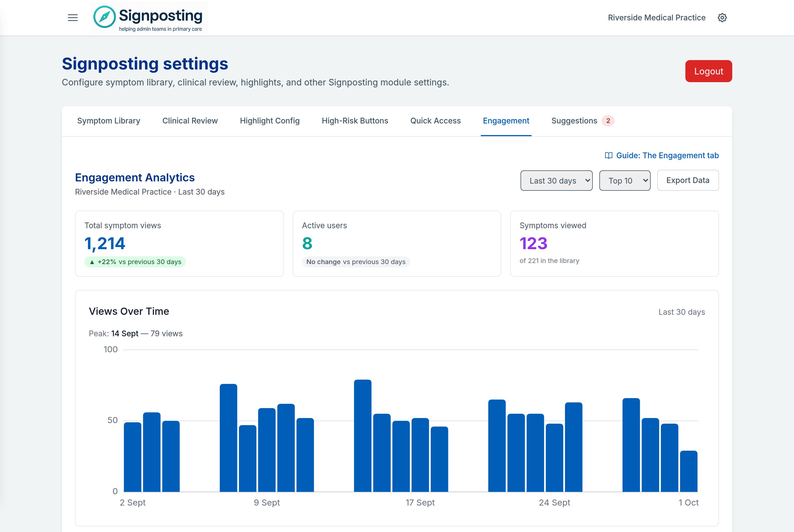Click the Peak: 14 Sept — 79 views label
This screenshot has height=532, width=794.
pyautogui.click(x=135, y=334)
